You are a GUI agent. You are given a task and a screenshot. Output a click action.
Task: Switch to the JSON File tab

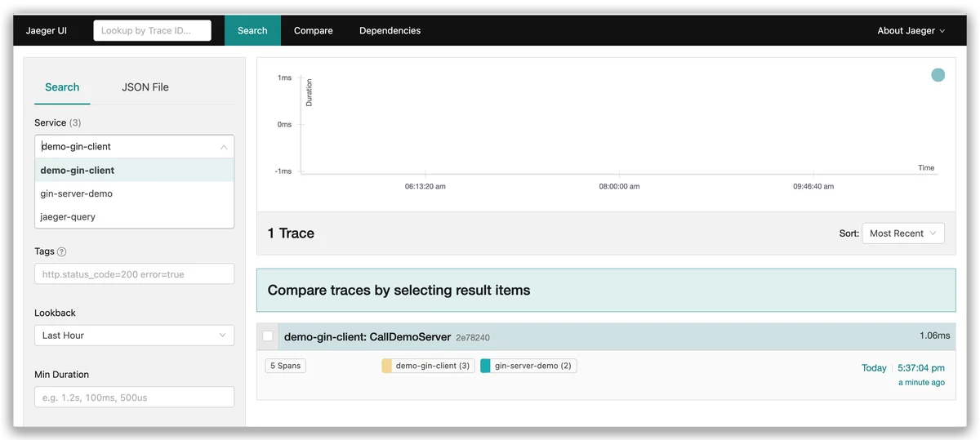pos(145,87)
